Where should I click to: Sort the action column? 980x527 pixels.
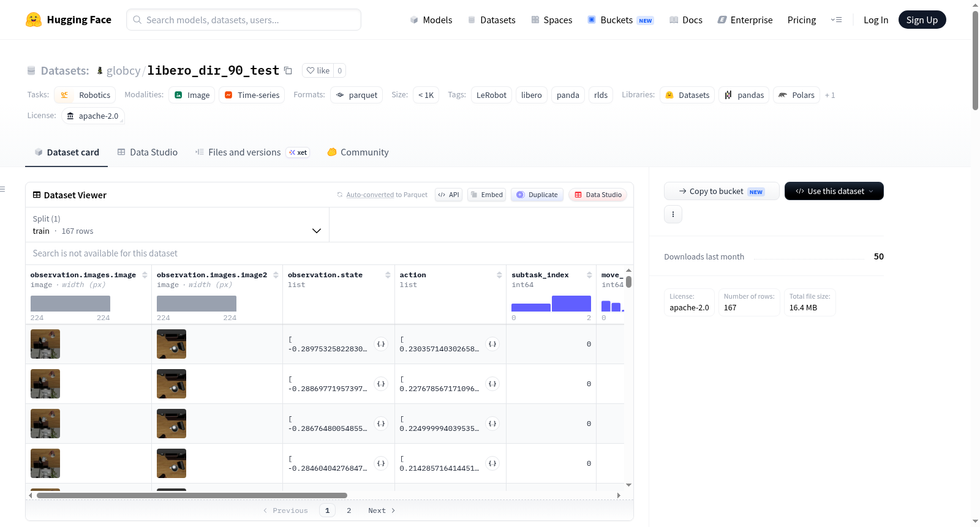499,275
